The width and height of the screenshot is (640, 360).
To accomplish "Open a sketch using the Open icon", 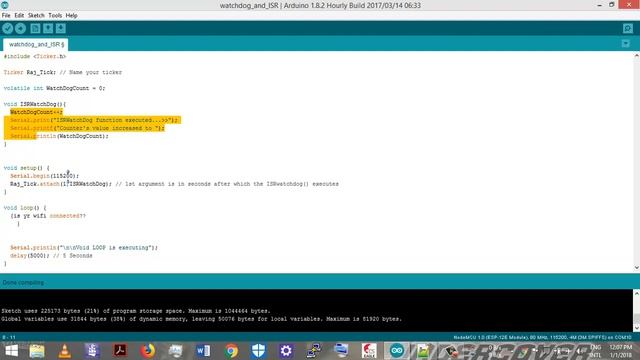I will coord(48,28).
